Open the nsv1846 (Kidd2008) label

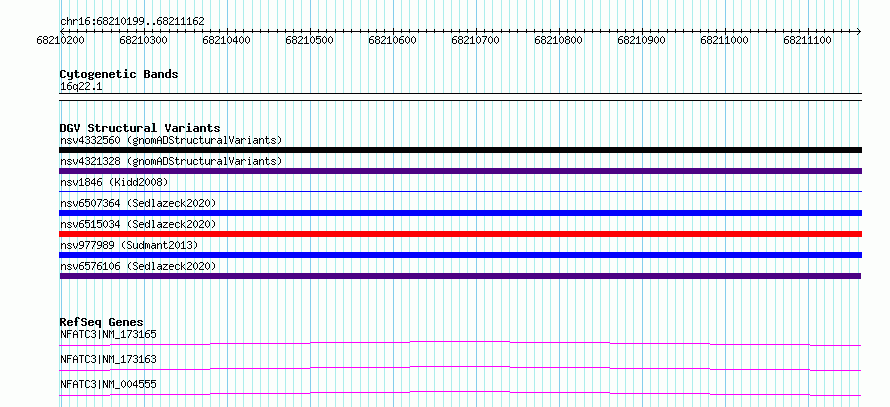click(114, 182)
